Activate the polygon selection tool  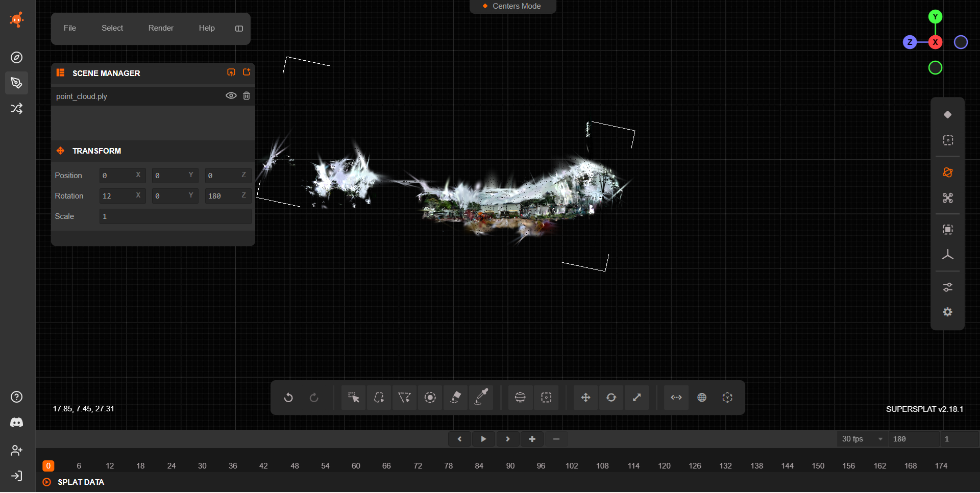pyautogui.click(x=404, y=398)
